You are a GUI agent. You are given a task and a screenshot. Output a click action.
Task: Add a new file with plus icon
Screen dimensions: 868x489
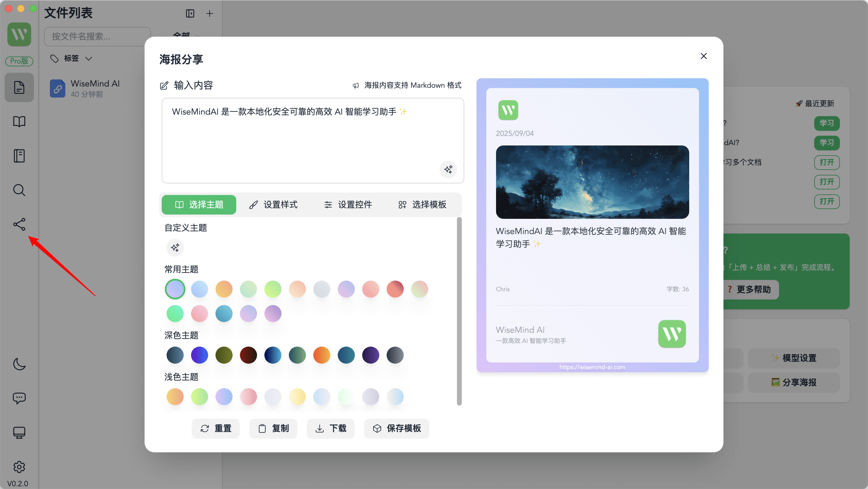pyautogui.click(x=210, y=13)
